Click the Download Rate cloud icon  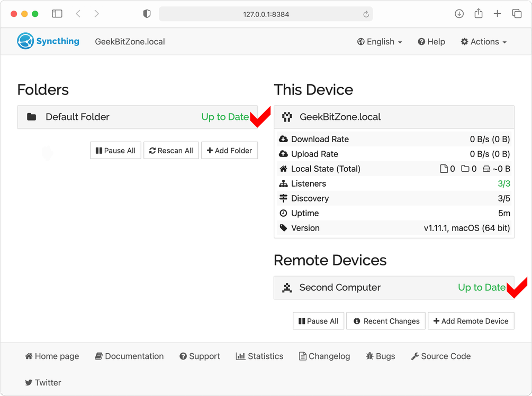tap(283, 139)
